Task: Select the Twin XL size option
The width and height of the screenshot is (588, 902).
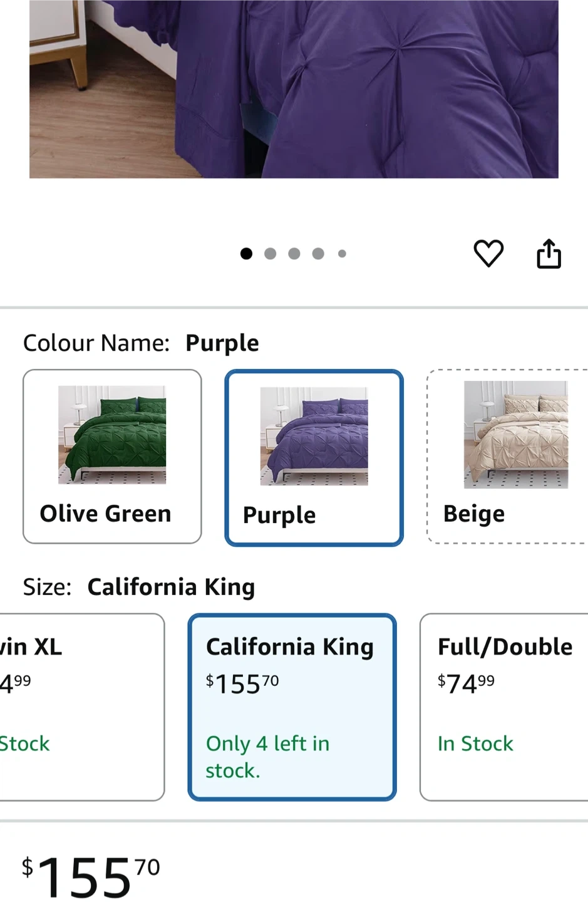Action: 82,707
